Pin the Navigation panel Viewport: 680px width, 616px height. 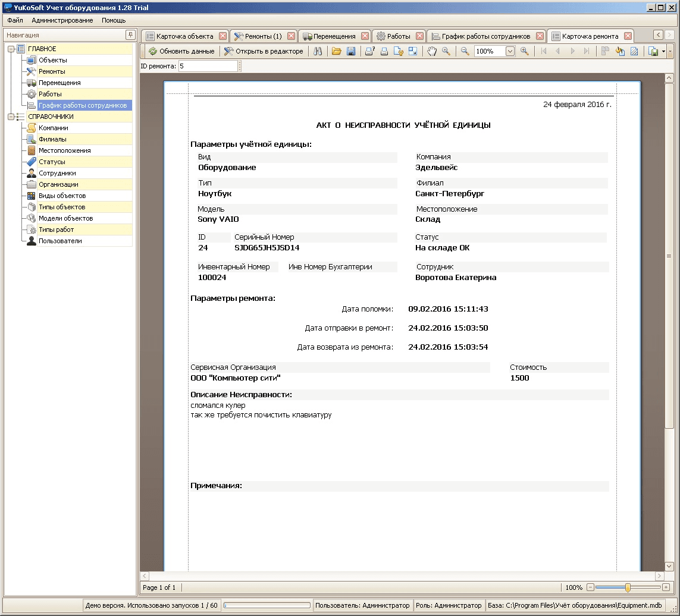point(130,34)
